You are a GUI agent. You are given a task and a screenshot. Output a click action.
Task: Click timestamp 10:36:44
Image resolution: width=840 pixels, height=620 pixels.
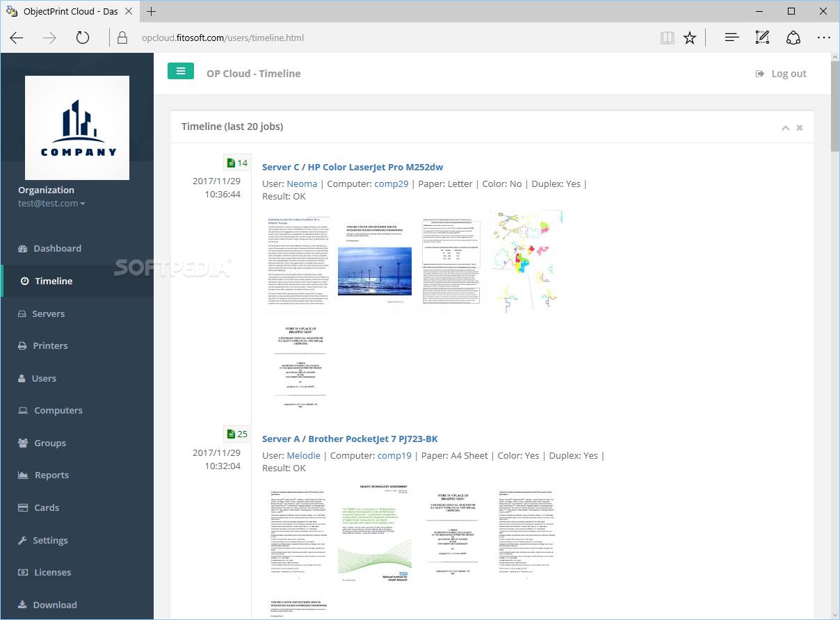tap(223, 195)
